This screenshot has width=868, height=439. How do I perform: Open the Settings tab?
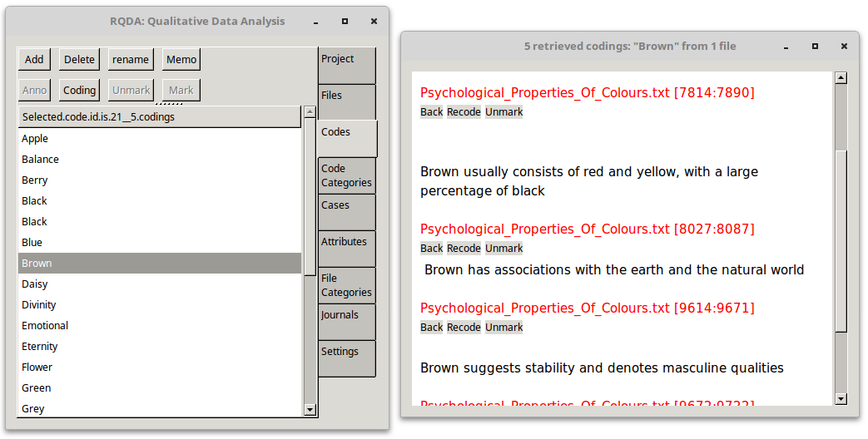[346, 359]
